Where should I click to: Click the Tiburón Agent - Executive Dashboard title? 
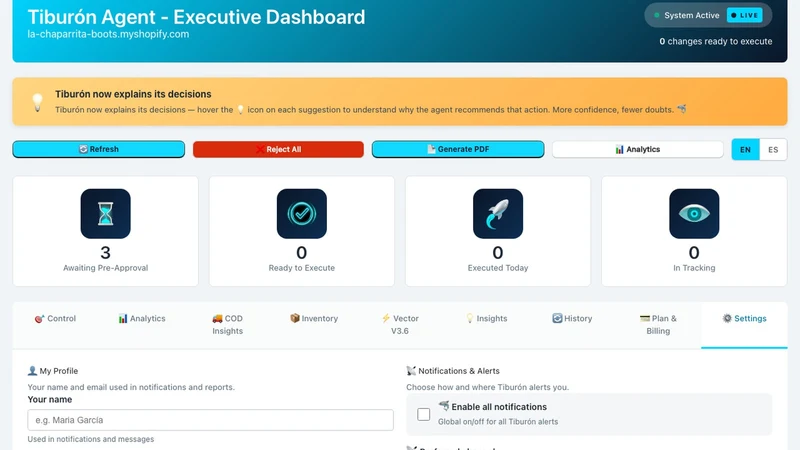(x=196, y=17)
